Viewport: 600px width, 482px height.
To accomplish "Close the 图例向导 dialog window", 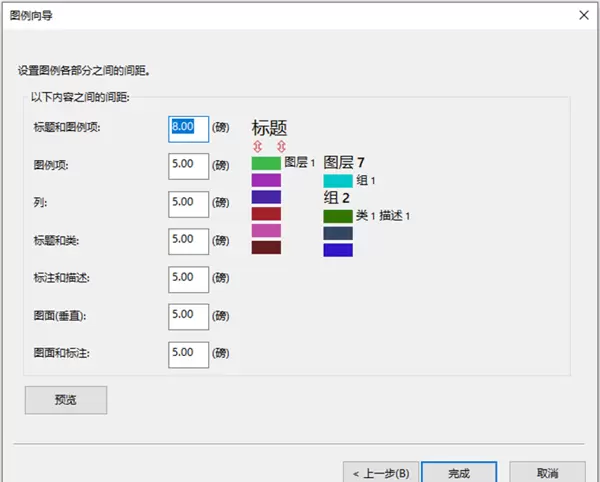I will click(x=583, y=15).
